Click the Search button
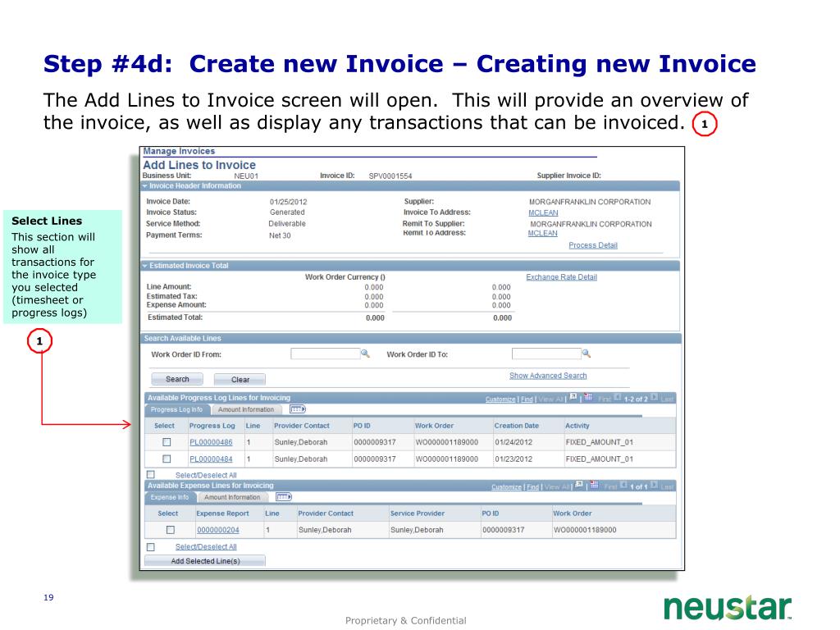Viewport: 840px width, 630px height. pos(177,379)
